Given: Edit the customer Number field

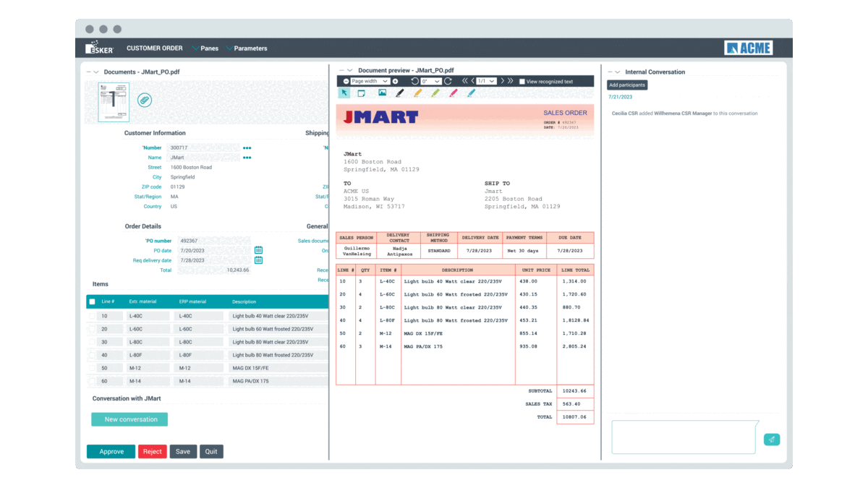Looking at the screenshot, I should [203, 147].
